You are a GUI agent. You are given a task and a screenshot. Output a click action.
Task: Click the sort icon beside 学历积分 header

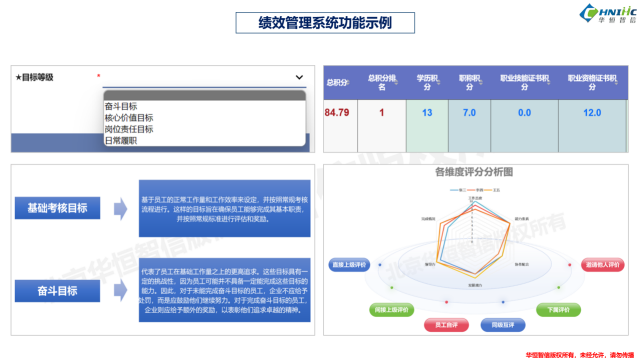point(439,83)
